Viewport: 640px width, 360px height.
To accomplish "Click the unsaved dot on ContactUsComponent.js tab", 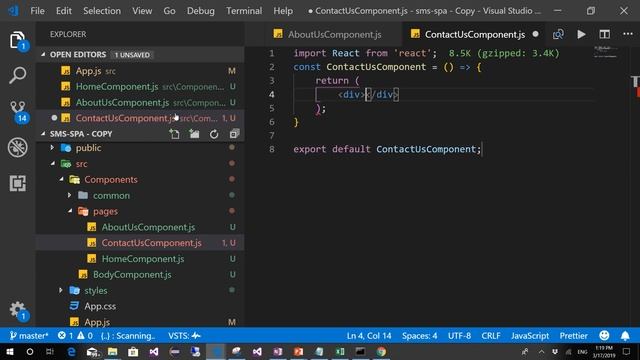I will [536, 34].
